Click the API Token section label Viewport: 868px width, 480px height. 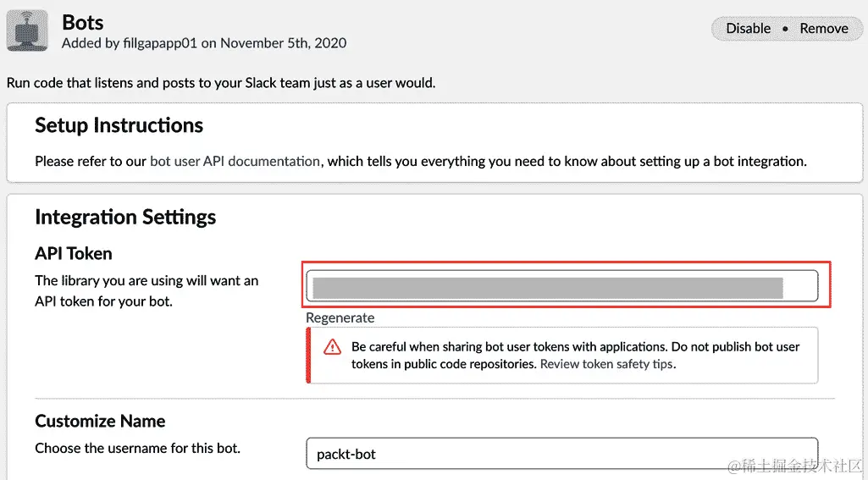[74, 253]
